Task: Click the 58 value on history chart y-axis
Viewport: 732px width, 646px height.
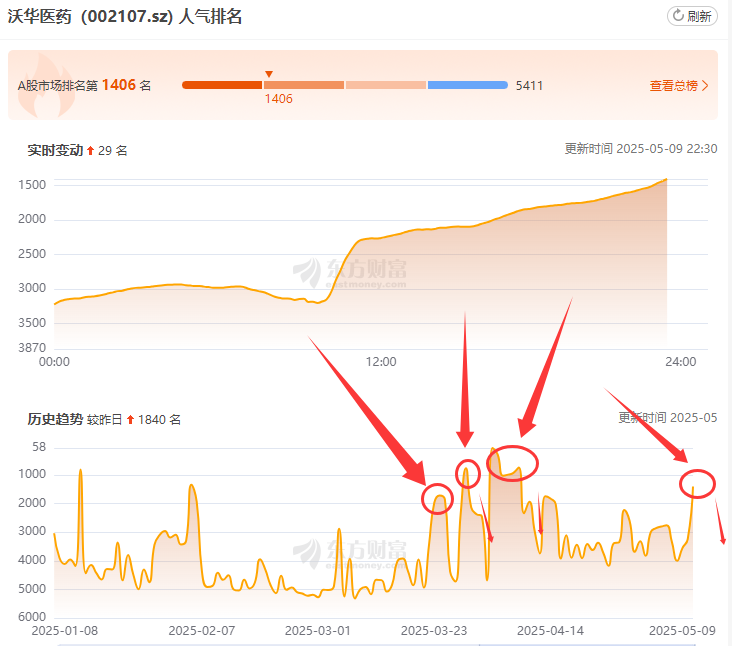Action: 39,447
